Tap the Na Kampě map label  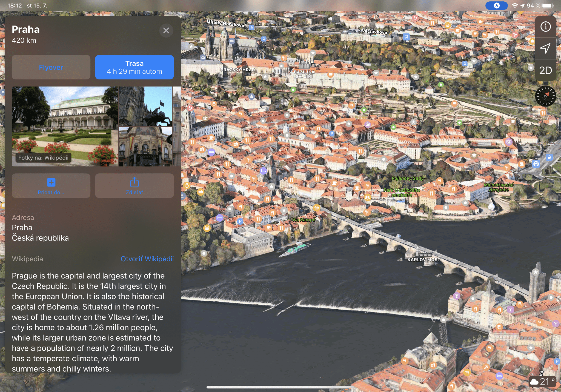click(x=304, y=220)
